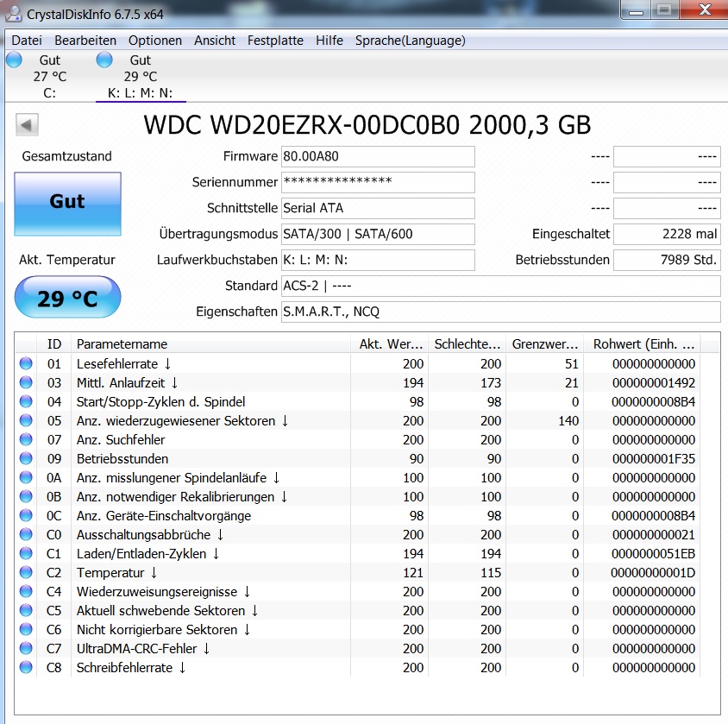Click the previous disk arrow button
Viewport: 728px width, 724px height.
coord(27,124)
